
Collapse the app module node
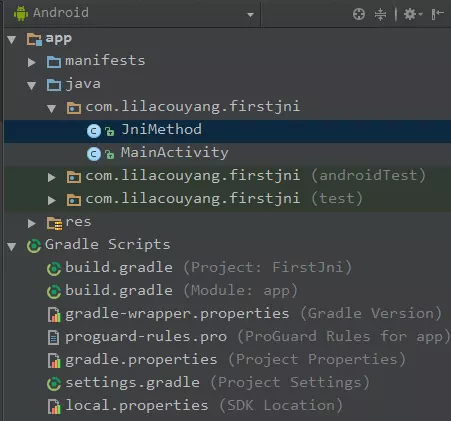point(12,40)
